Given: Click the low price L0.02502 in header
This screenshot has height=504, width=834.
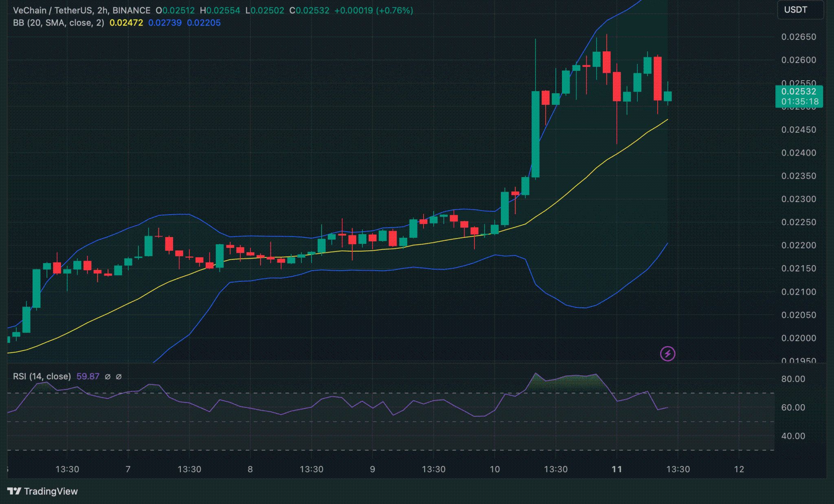Looking at the screenshot, I should [x=265, y=11].
